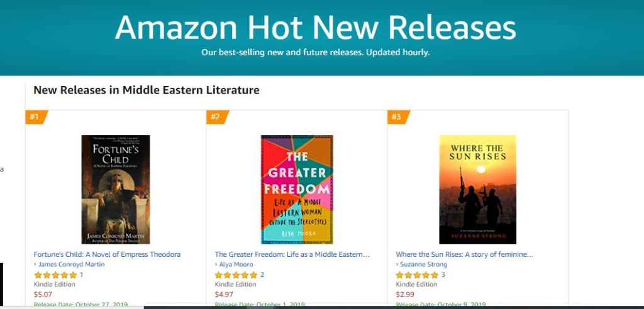Click the #3 rank badge
The image size is (644, 309).
(x=397, y=117)
